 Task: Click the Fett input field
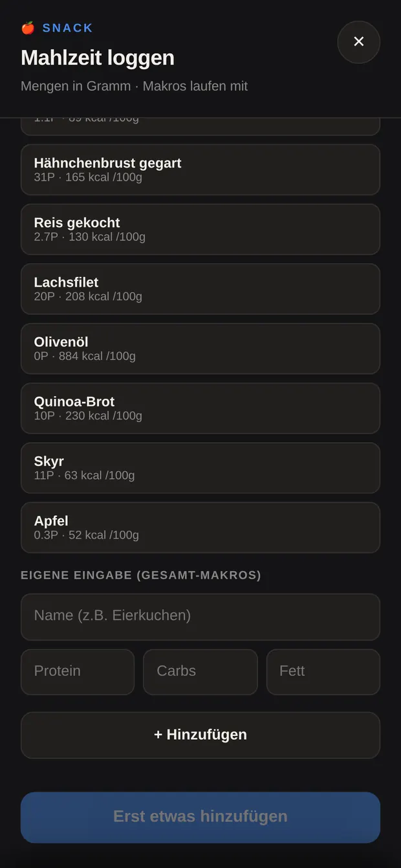[323, 672]
